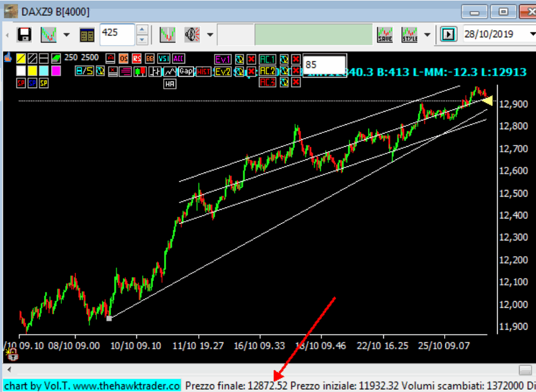Viewport: 536px width, 392px height.
Task: Click the floppy disk save icon
Action: click(24, 34)
